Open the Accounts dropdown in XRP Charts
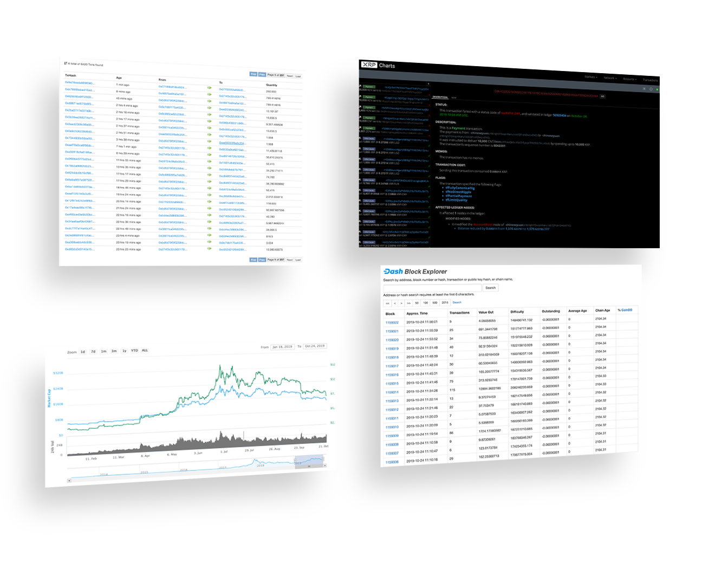 (629, 79)
